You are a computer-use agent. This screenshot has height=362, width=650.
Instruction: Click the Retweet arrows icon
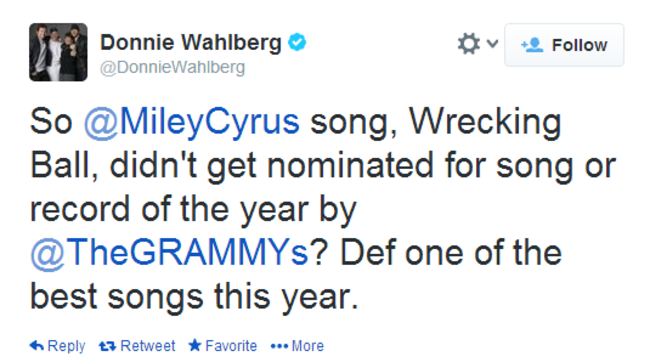click(x=107, y=346)
